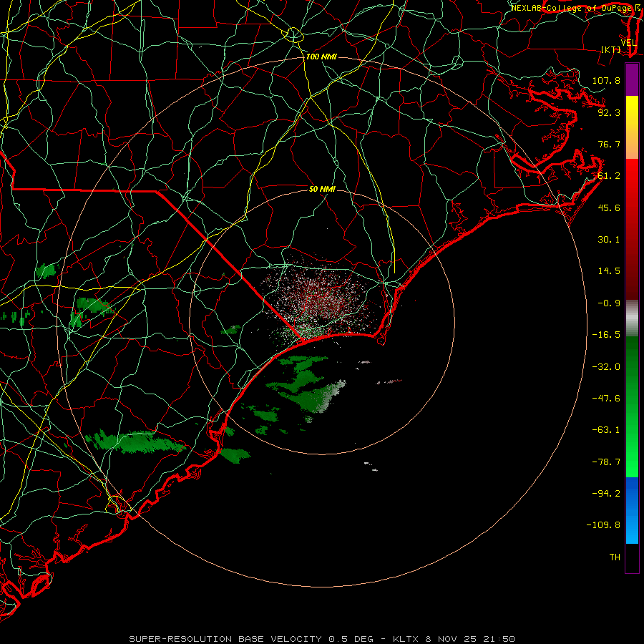This screenshot has height=644, width=644.
Task: Click the 50 NMI range ring label
Action: [322, 189]
